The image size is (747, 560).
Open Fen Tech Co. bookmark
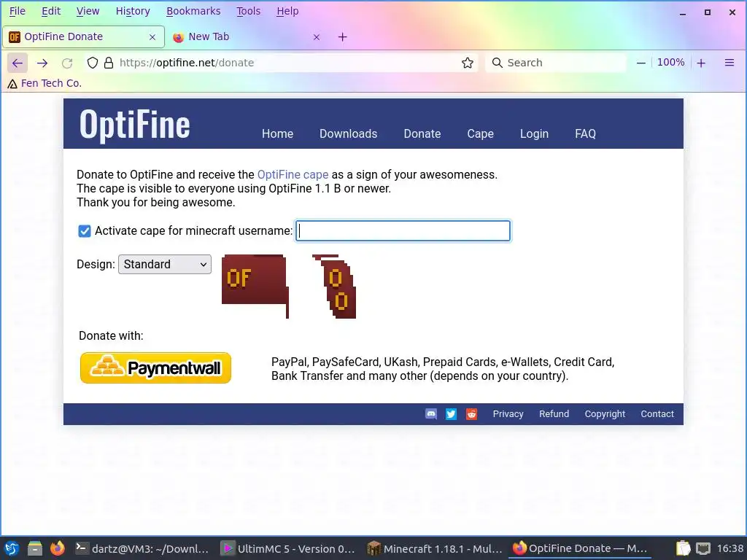point(44,83)
